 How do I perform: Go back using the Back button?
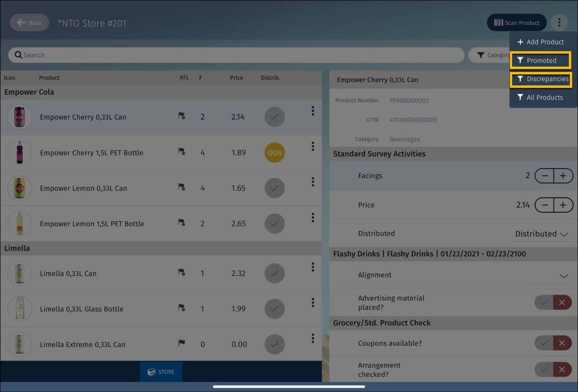click(29, 23)
